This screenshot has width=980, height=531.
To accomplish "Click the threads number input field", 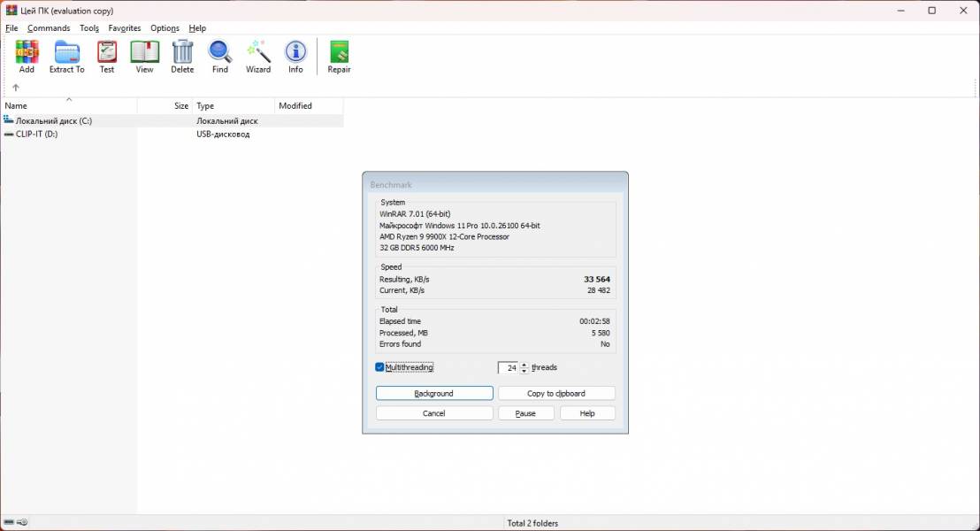I will 509,368.
